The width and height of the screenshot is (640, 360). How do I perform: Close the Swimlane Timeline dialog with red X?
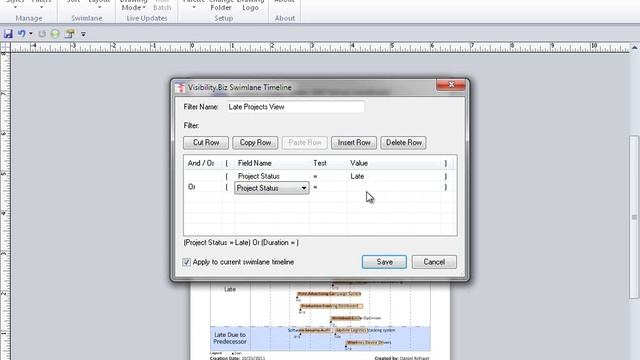(451, 84)
